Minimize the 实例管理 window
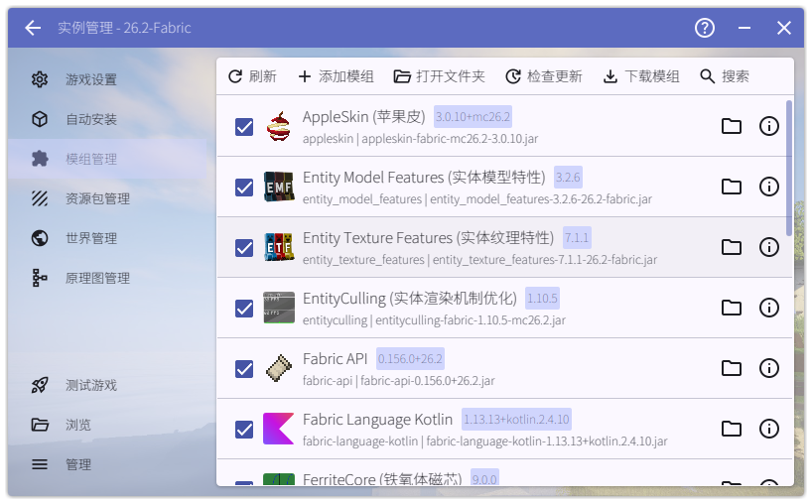The image size is (812, 504). (744, 28)
